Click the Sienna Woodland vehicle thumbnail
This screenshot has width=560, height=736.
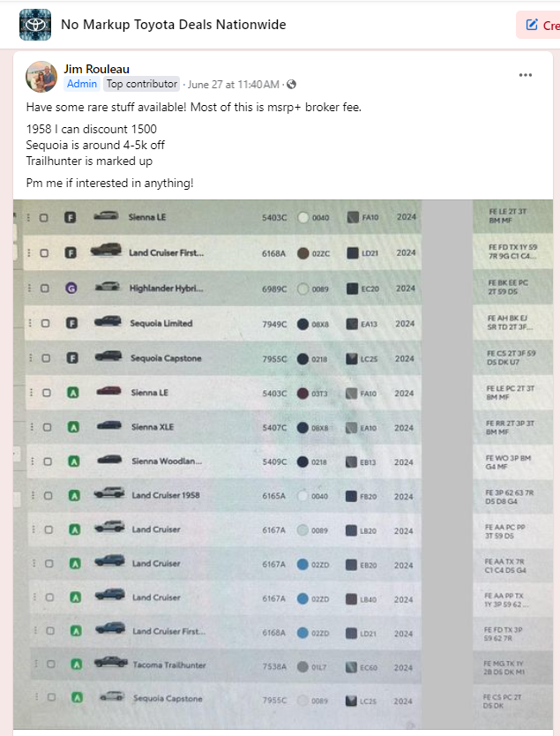tap(109, 460)
